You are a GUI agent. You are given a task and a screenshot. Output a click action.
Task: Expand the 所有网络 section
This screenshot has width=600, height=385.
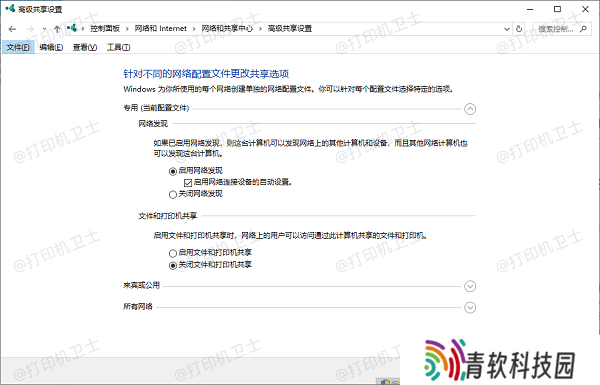470,307
